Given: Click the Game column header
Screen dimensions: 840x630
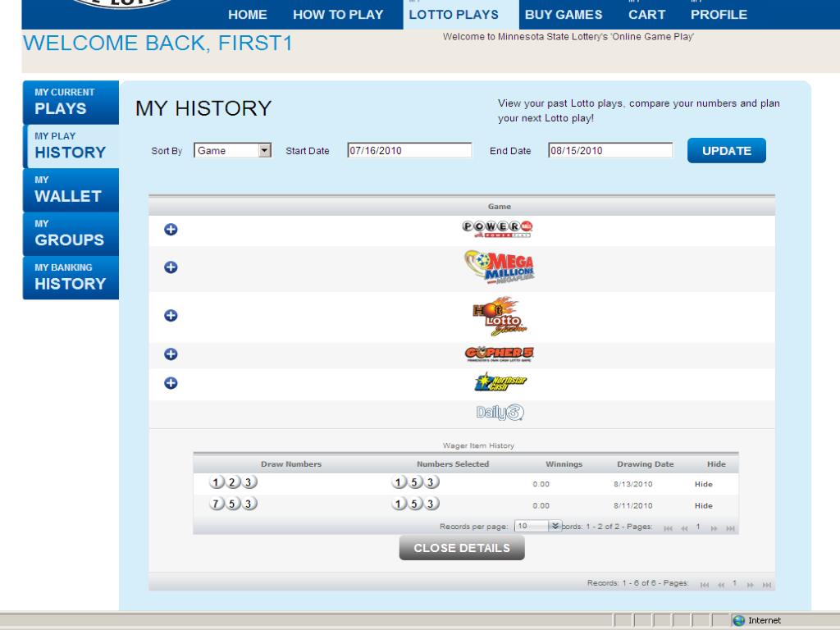Looking at the screenshot, I should coord(500,206).
